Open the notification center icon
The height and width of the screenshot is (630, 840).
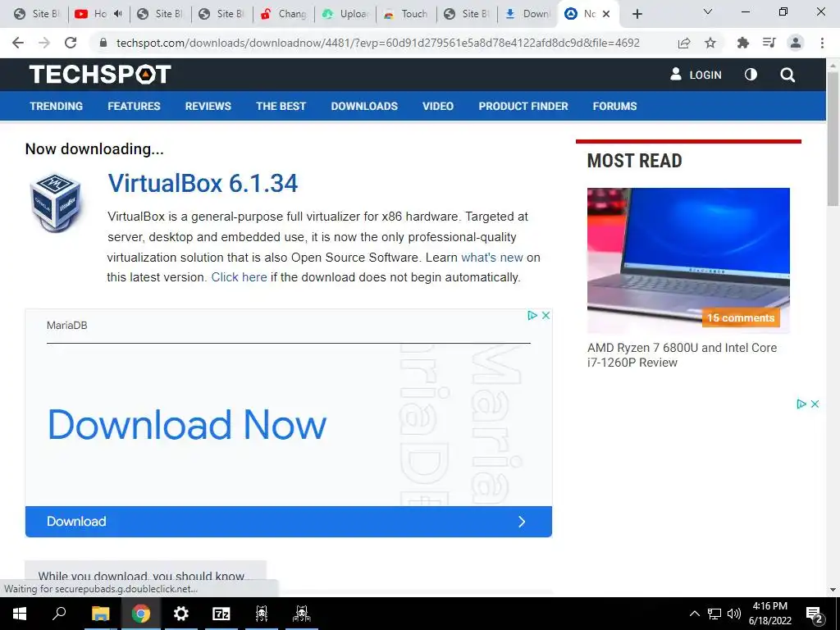[x=815, y=614]
